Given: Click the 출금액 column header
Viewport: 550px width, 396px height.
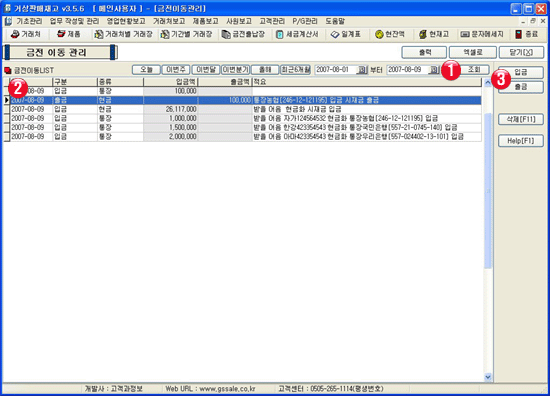Looking at the screenshot, I should 225,82.
